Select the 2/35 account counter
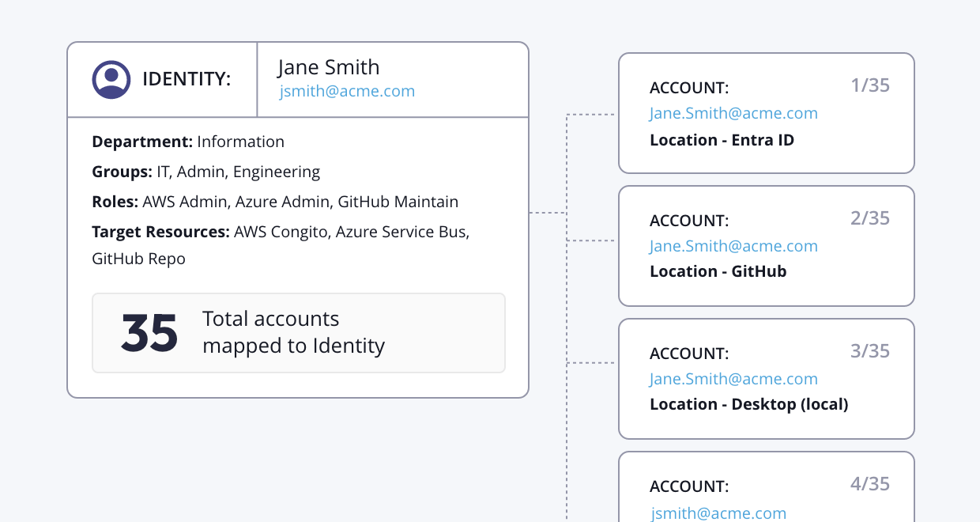 click(x=870, y=218)
